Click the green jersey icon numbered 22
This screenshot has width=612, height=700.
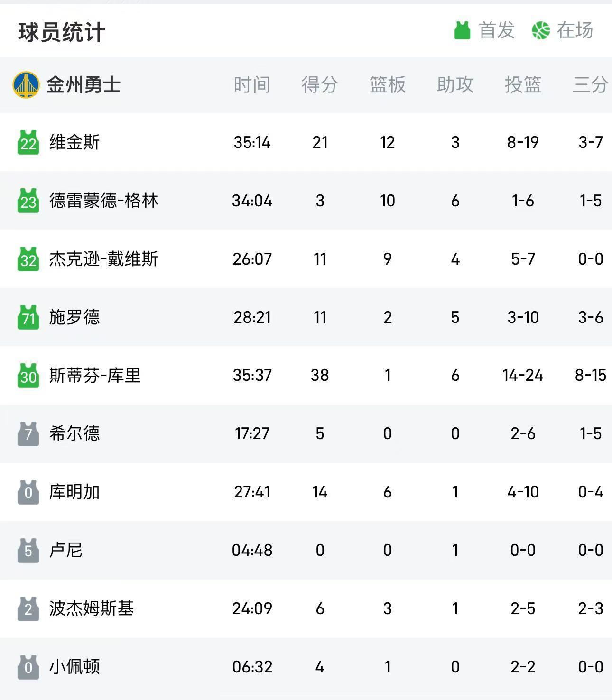point(28,142)
